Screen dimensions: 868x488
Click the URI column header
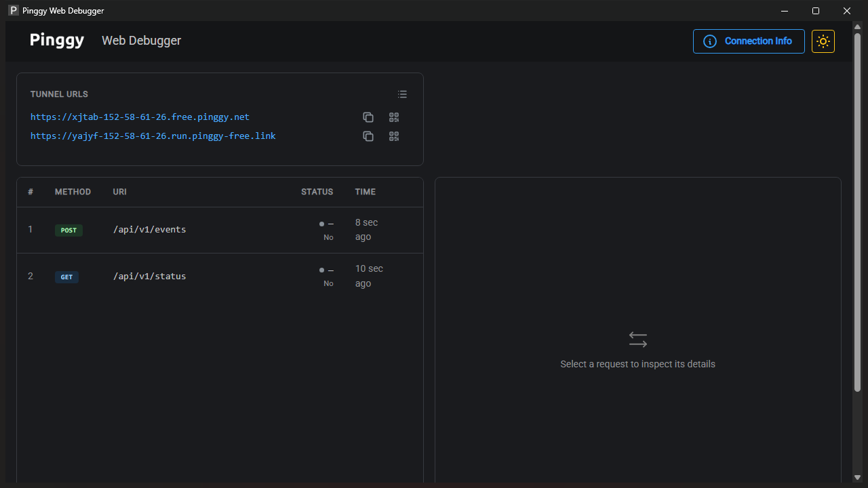pos(119,192)
